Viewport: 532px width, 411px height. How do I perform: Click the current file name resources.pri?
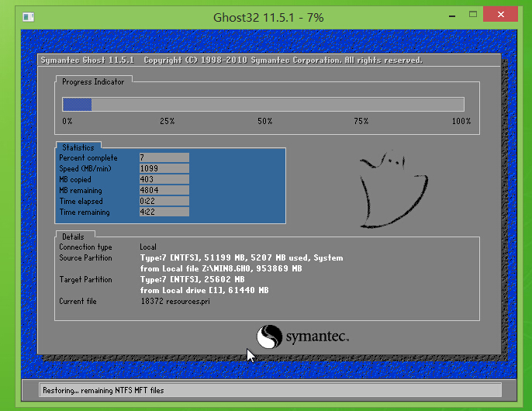[x=174, y=301]
